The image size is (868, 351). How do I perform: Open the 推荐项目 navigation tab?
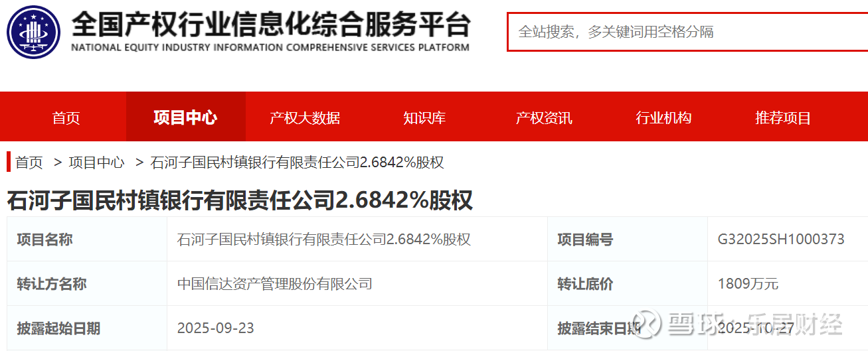783,118
